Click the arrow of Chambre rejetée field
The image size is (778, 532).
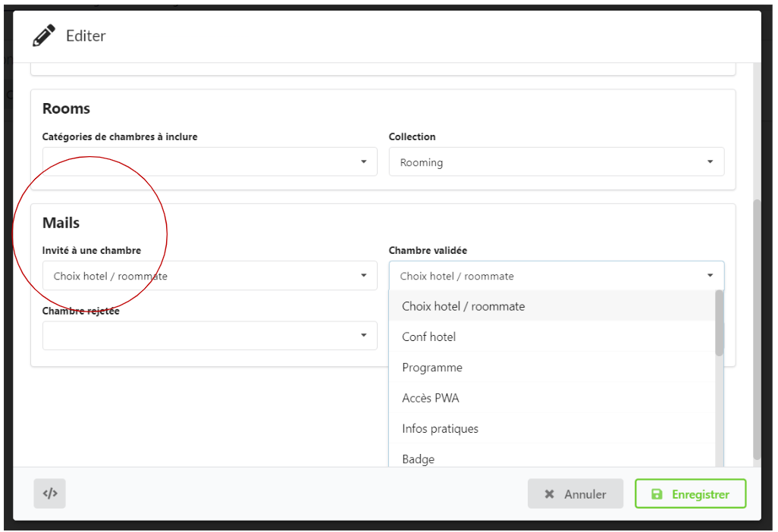click(363, 335)
